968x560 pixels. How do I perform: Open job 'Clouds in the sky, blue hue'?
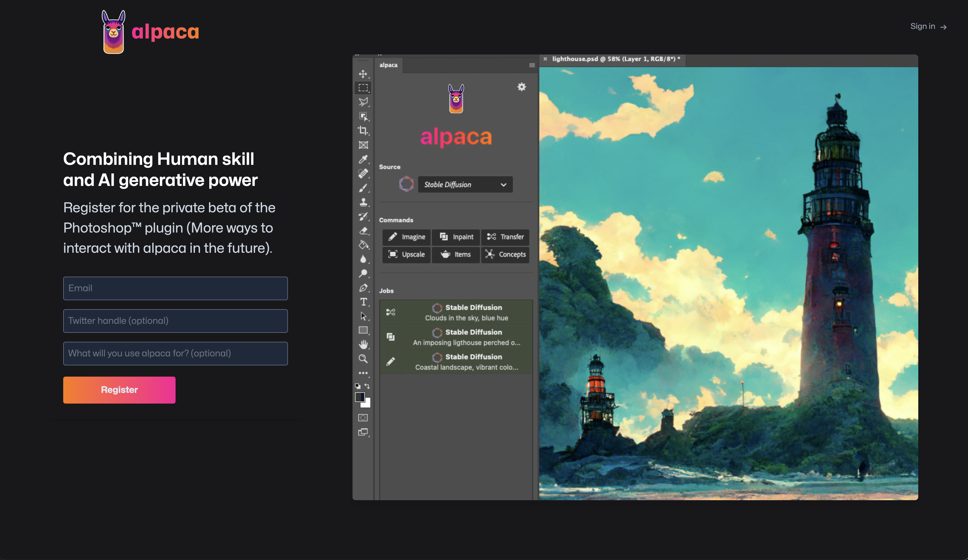(x=456, y=312)
